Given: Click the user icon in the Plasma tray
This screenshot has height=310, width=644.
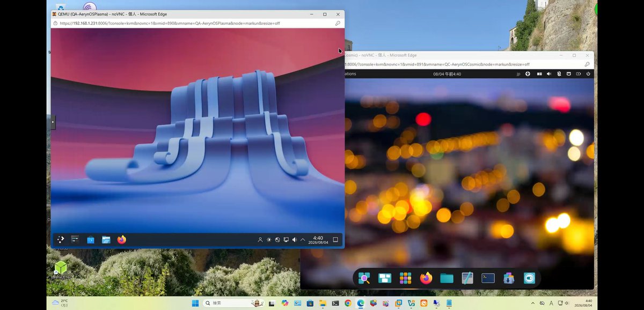Looking at the screenshot, I should point(260,240).
